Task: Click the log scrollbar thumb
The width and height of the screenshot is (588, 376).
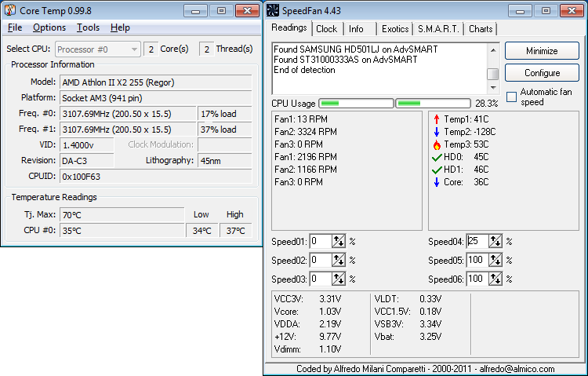Action: (493, 74)
